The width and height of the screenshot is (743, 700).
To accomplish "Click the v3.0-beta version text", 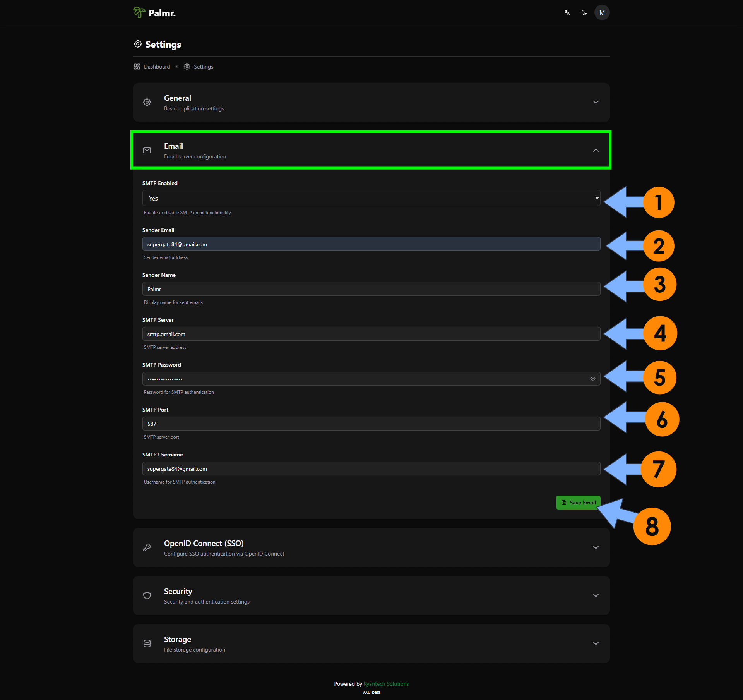I will (x=371, y=692).
